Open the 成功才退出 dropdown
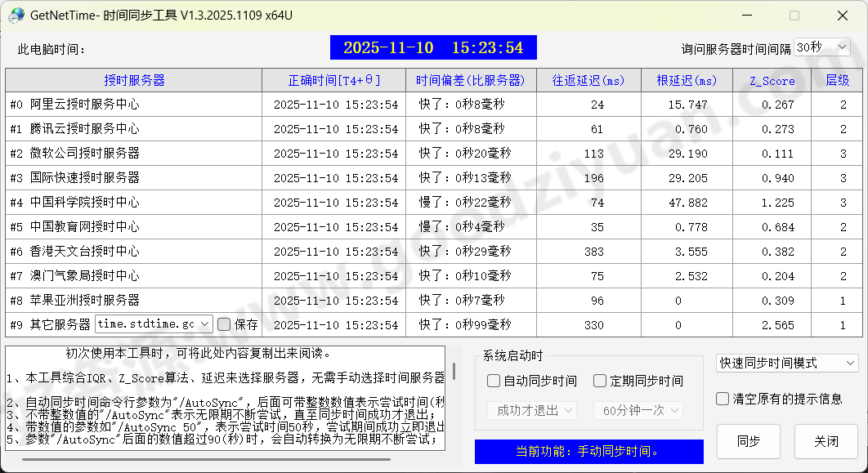Screen dimensions: 868x473 point(531,411)
